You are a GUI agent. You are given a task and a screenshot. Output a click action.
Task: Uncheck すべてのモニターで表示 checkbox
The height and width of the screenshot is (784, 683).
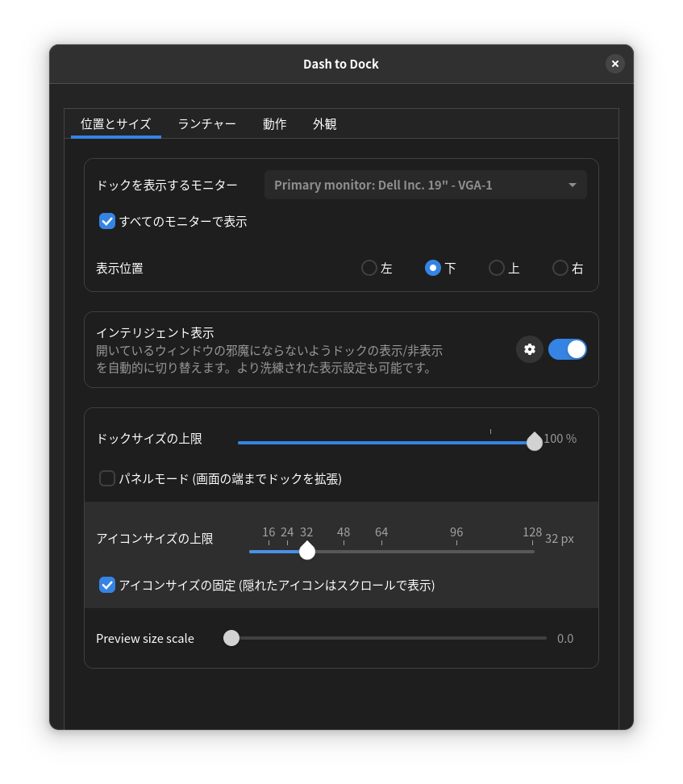click(107, 221)
